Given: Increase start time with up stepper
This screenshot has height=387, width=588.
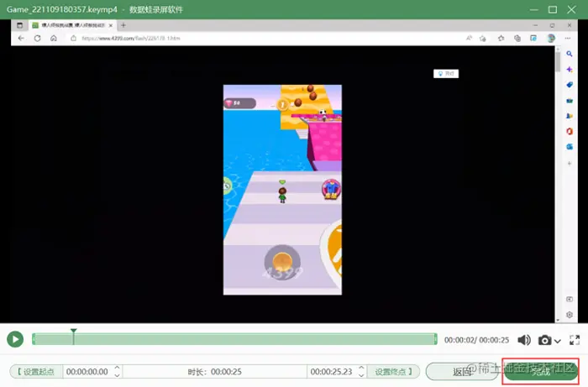Looking at the screenshot, I should pos(118,368).
